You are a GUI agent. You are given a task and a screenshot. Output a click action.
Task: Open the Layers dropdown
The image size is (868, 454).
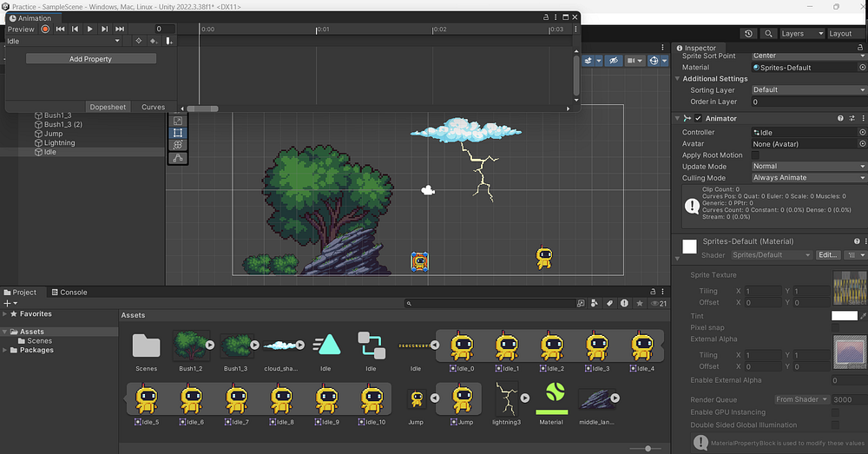tap(801, 34)
